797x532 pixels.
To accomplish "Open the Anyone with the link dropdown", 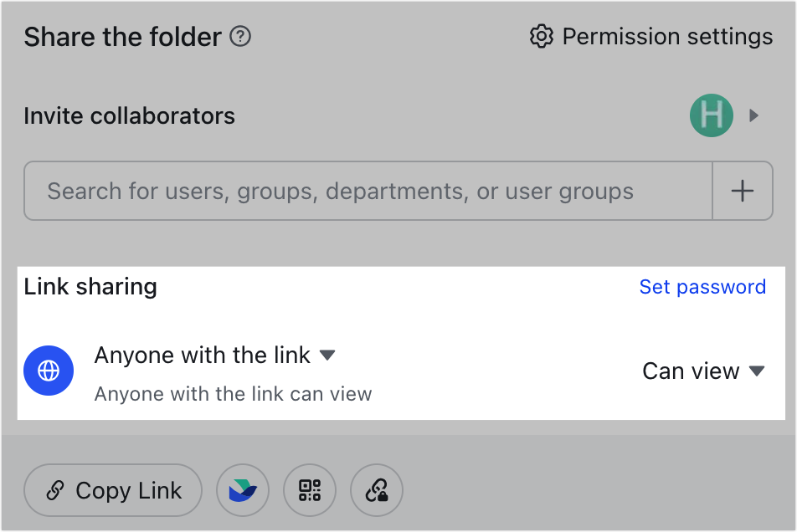I will pyautogui.click(x=214, y=355).
